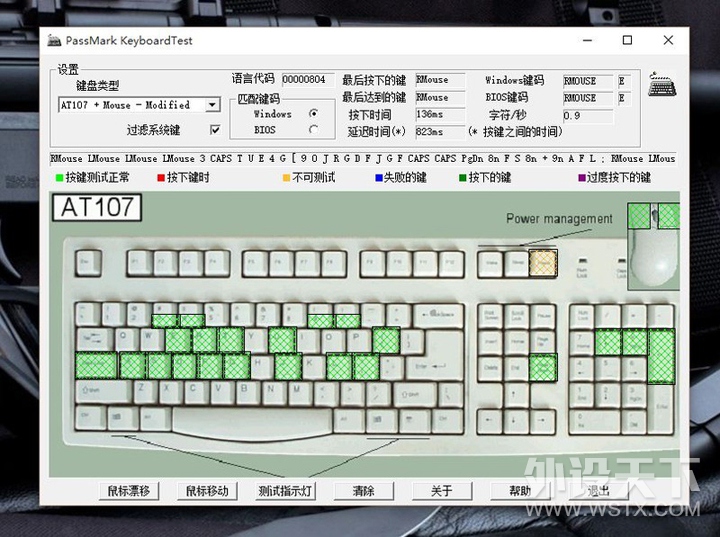Click the 帮助 button

coord(520,491)
